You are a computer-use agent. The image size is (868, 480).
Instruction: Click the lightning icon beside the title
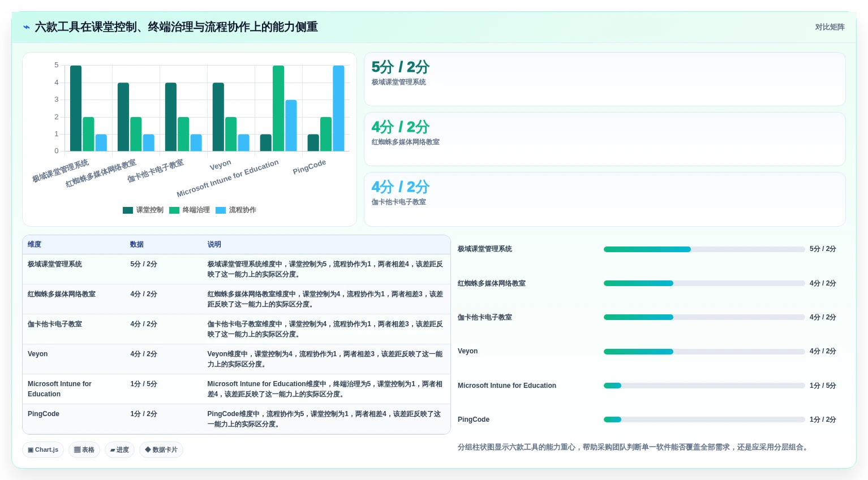(x=27, y=27)
